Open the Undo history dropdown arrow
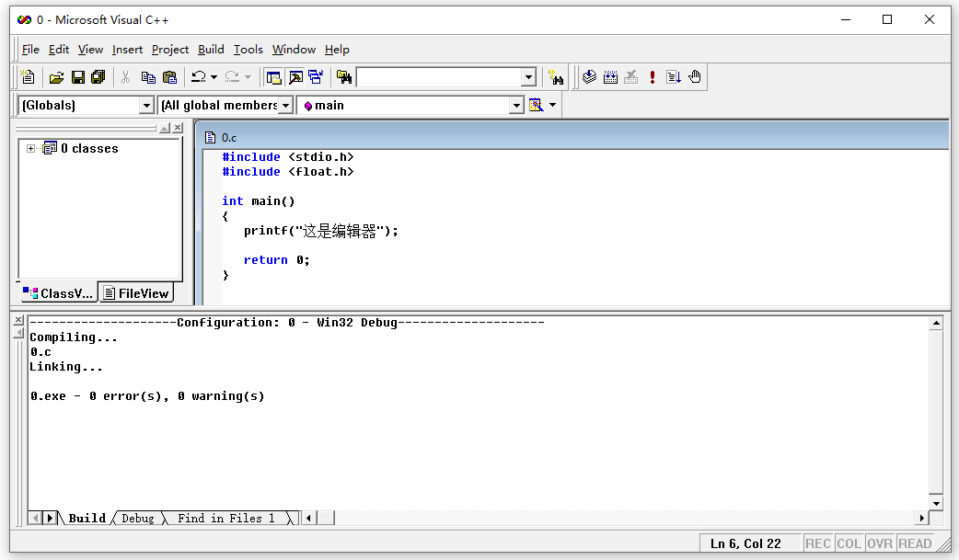Screen dimensions: 959x560 tap(214, 77)
